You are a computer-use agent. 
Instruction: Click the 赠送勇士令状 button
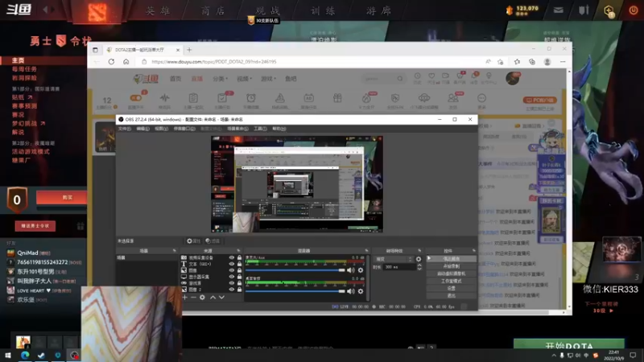tap(35, 226)
